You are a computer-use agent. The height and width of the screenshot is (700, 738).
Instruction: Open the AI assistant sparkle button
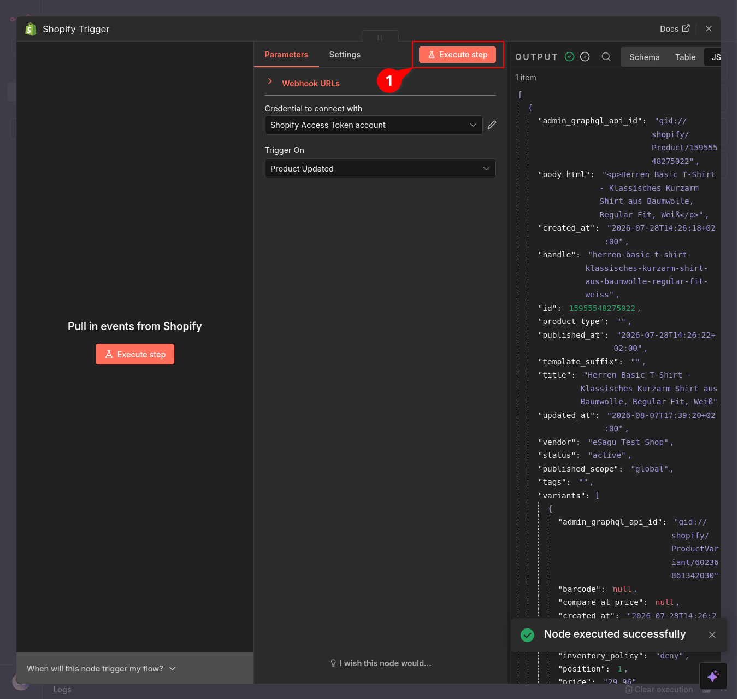point(713,677)
